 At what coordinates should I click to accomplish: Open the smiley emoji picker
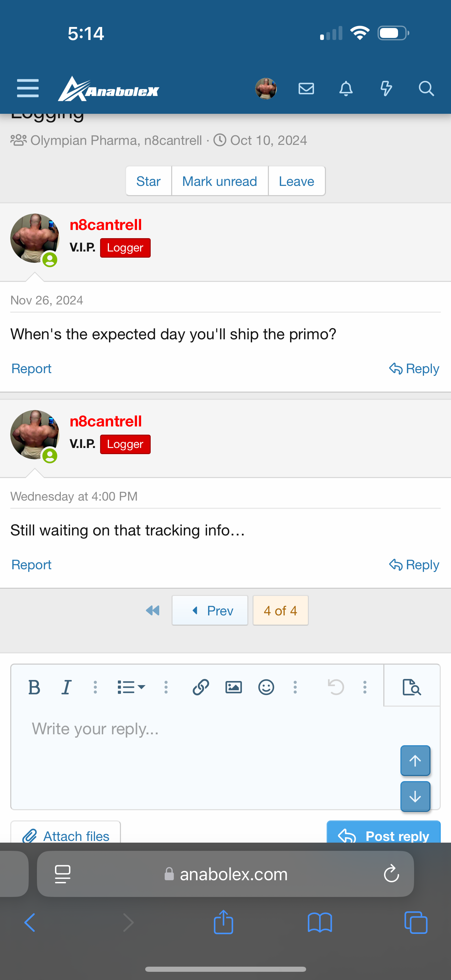pyautogui.click(x=266, y=687)
